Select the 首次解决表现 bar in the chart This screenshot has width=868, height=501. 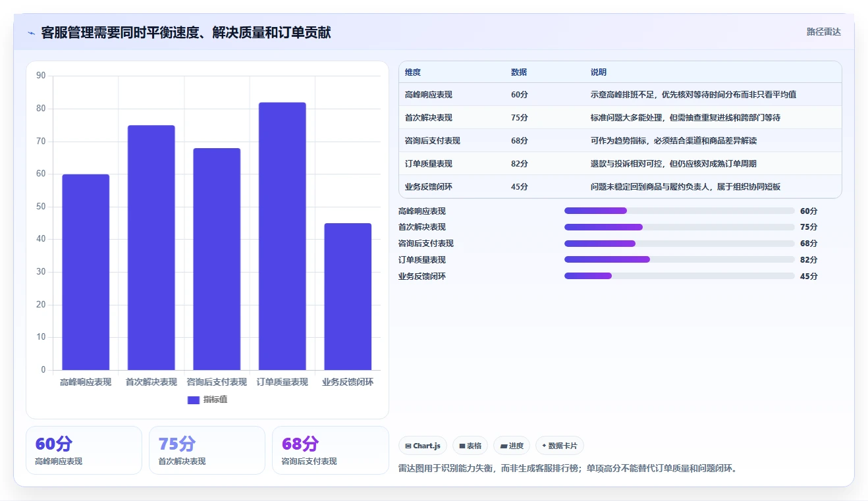click(x=151, y=248)
